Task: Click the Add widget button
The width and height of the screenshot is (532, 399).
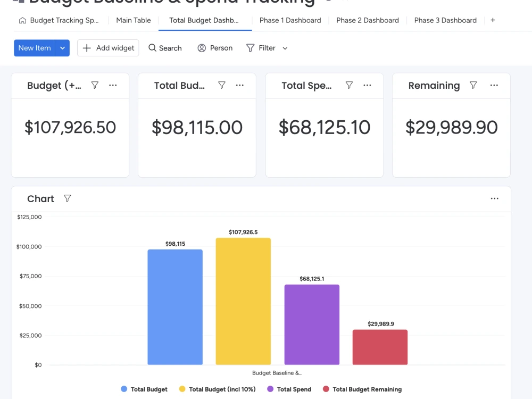Action: pos(108,48)
